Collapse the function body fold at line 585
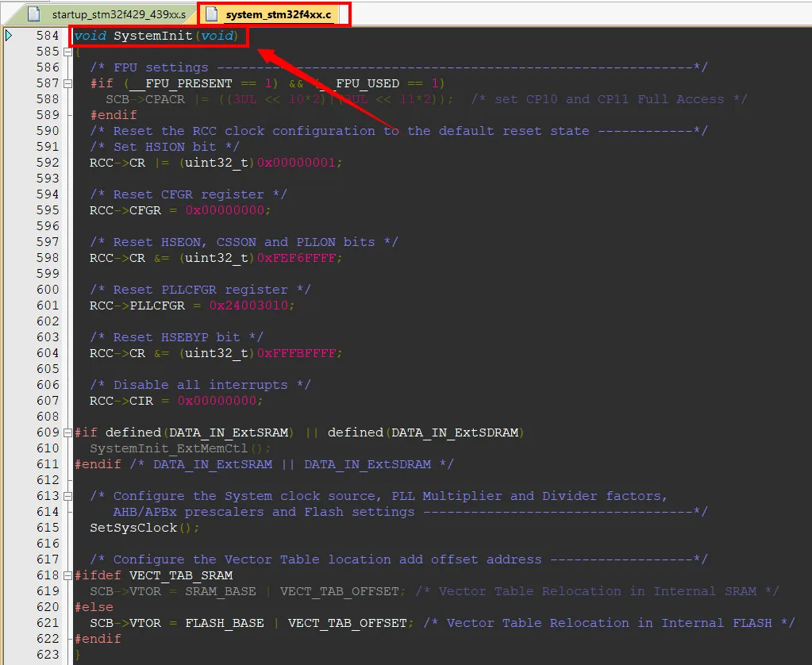The height and width of the screenshot is (665, 812). pos(67,52)
